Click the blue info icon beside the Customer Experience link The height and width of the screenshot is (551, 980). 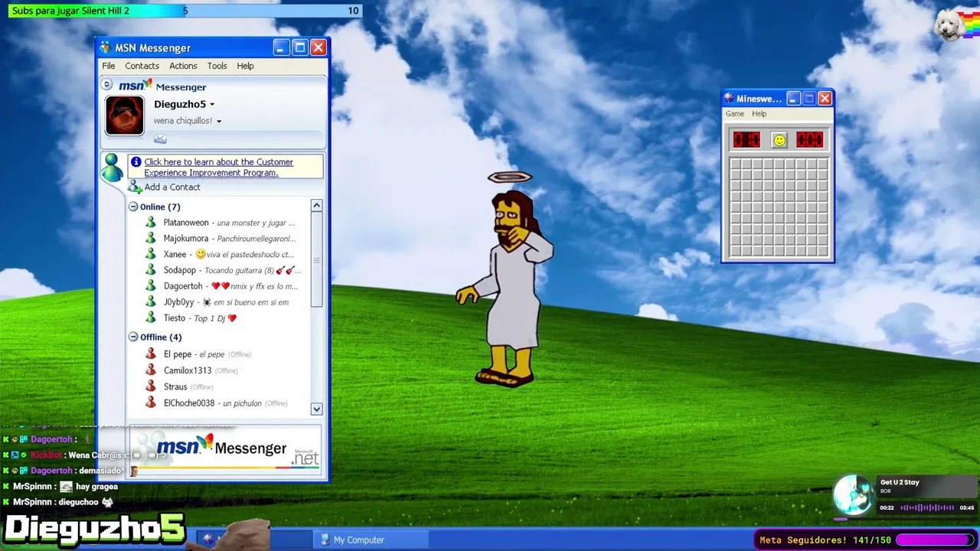136,161
